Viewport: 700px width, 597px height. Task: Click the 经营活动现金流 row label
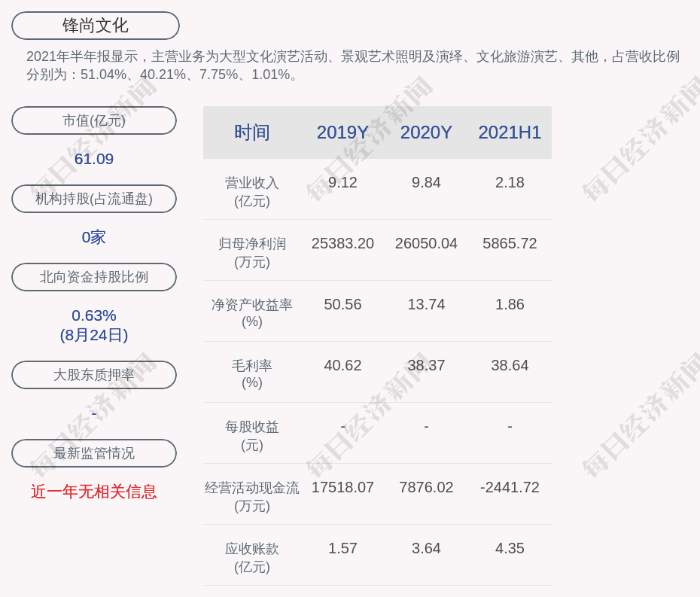252,497
